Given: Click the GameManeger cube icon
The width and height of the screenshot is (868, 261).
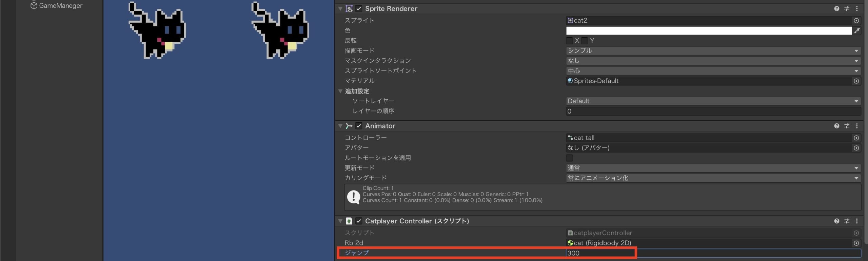Looking at the screenshot, I should (x=34, y=6).
